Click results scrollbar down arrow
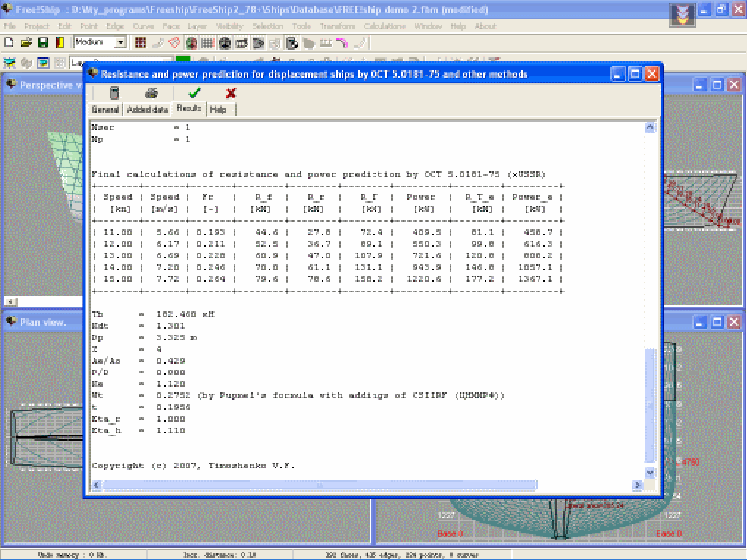Viewport: 747px width, 560px height. click(x=650, y=473)
